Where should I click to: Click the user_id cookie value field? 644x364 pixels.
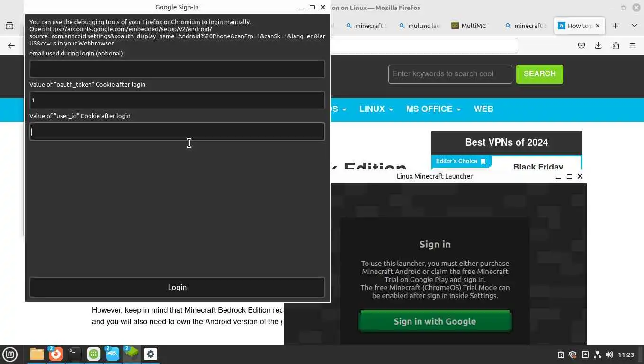tap(177, 132)
